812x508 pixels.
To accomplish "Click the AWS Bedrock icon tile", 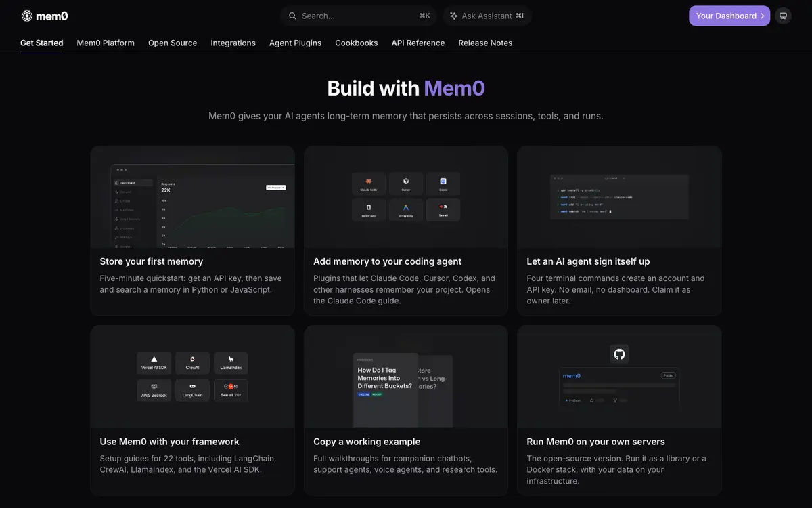I will (154, 390).
